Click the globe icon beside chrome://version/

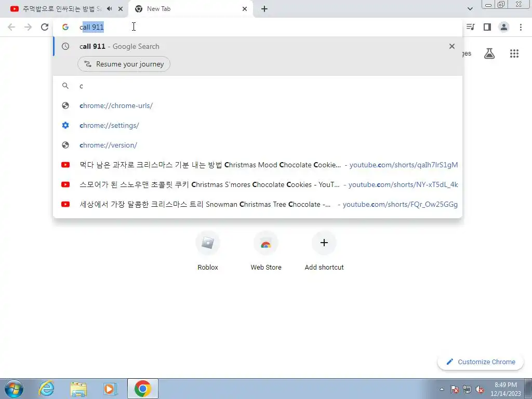(65, 145)
